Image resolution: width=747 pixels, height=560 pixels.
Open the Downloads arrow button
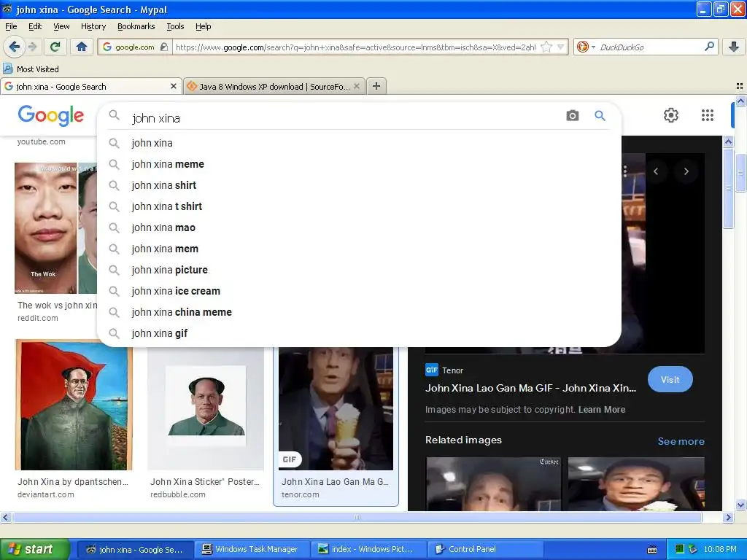tap(734, 47)
